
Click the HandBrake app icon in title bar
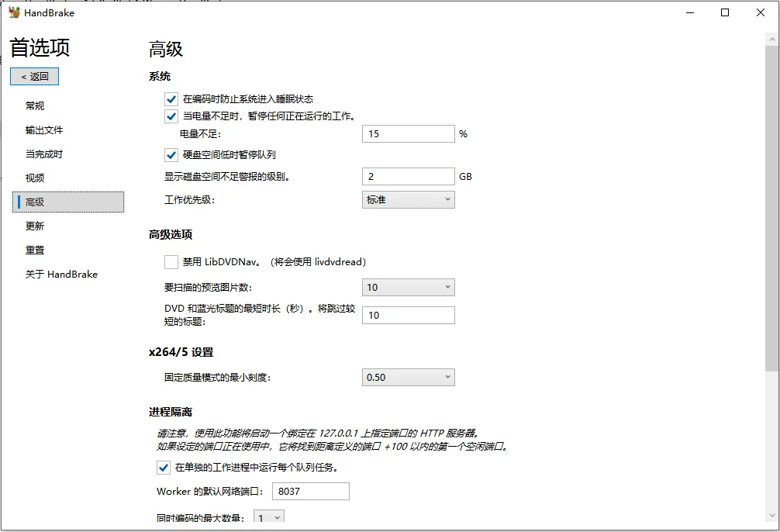(x=14, y=12)
